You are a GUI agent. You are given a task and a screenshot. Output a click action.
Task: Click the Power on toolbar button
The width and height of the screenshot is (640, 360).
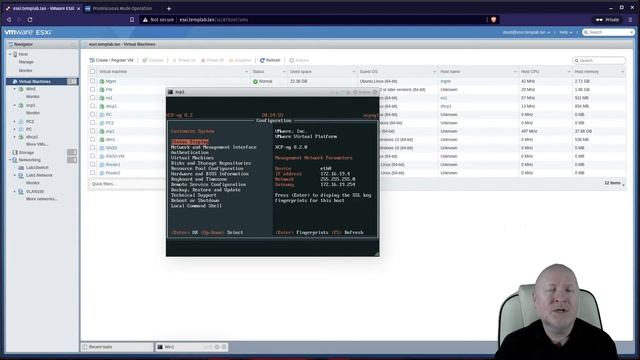(x=184, y=60)
